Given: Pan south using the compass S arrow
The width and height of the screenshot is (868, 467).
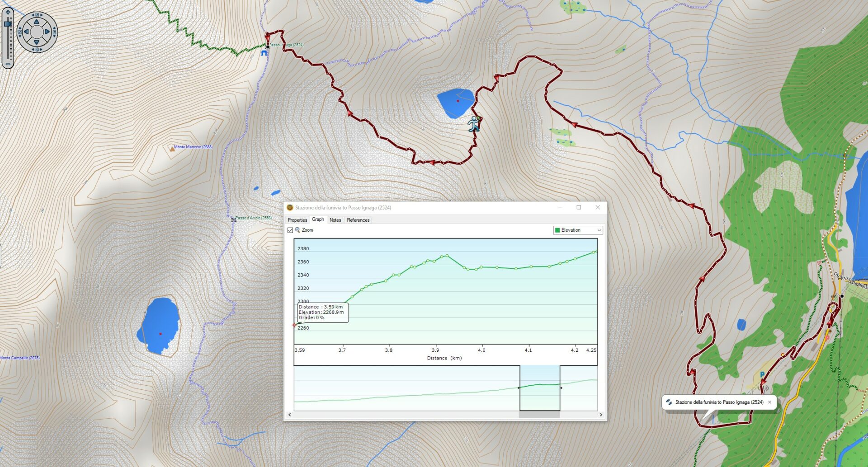Looking at the screenshot, I should tap(36, 42).
